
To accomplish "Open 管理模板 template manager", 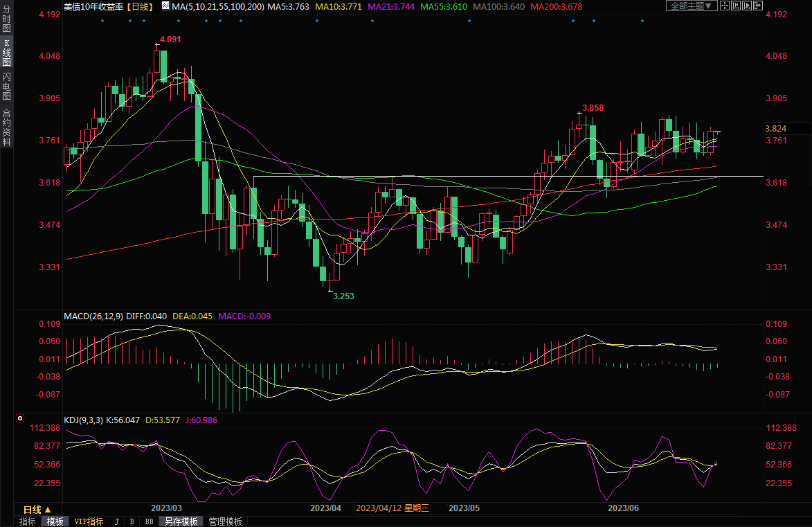I will (x=225, y=521).
